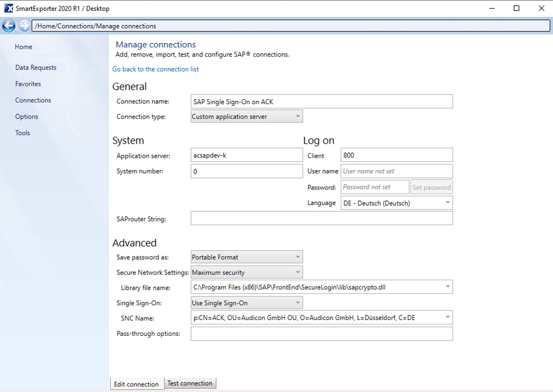Expand the Library file name combo box
553x392 pixels.
coord(448,287)
